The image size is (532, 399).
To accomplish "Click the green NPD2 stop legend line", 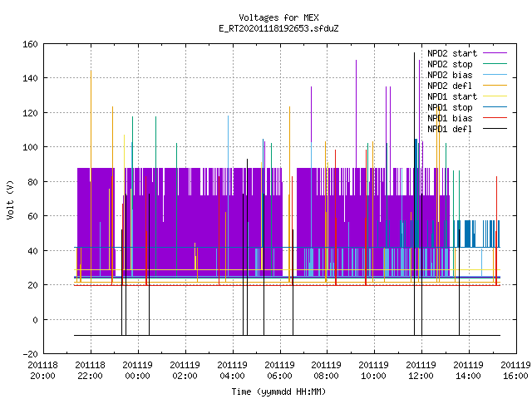I will [x=495, y=63].
